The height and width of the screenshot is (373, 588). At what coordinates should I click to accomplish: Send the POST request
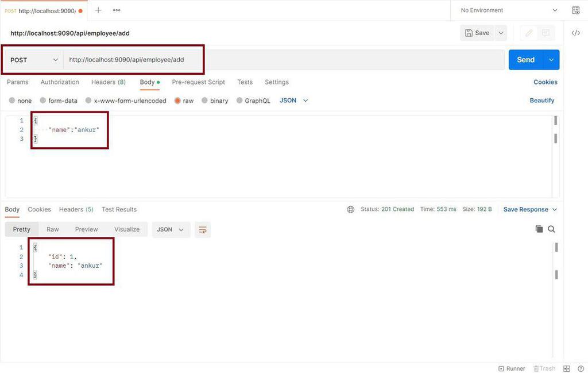[x=526, y=60]
